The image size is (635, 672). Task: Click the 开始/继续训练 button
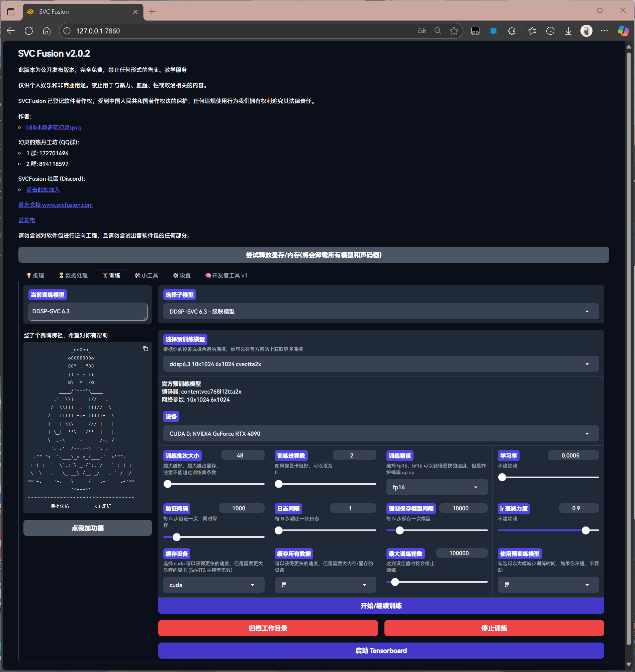(x=381, y=606)
